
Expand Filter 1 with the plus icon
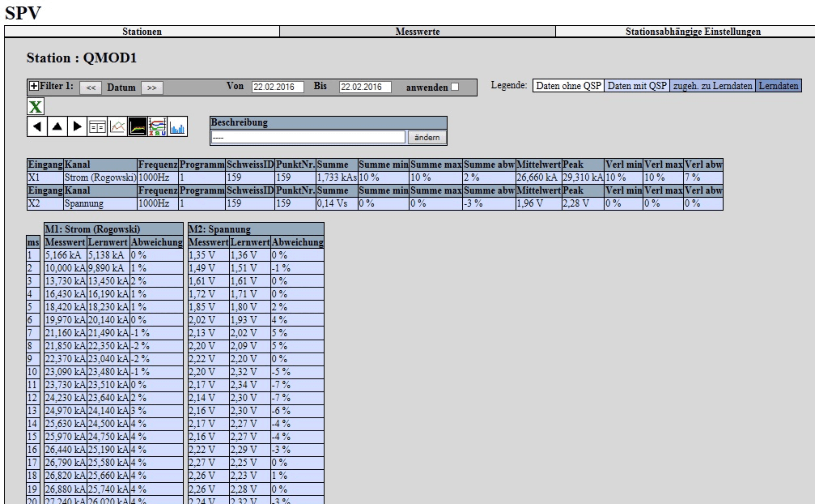click(x=34, y=86)
